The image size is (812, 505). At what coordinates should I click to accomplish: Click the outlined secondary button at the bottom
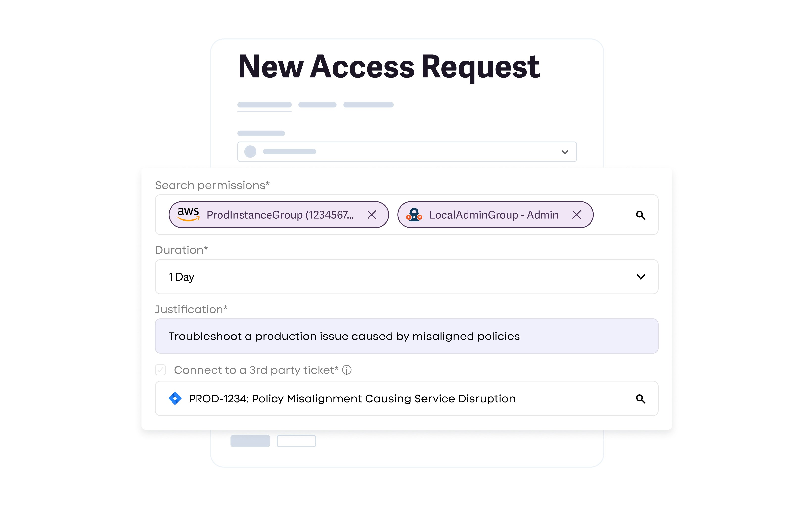point(296,441)
